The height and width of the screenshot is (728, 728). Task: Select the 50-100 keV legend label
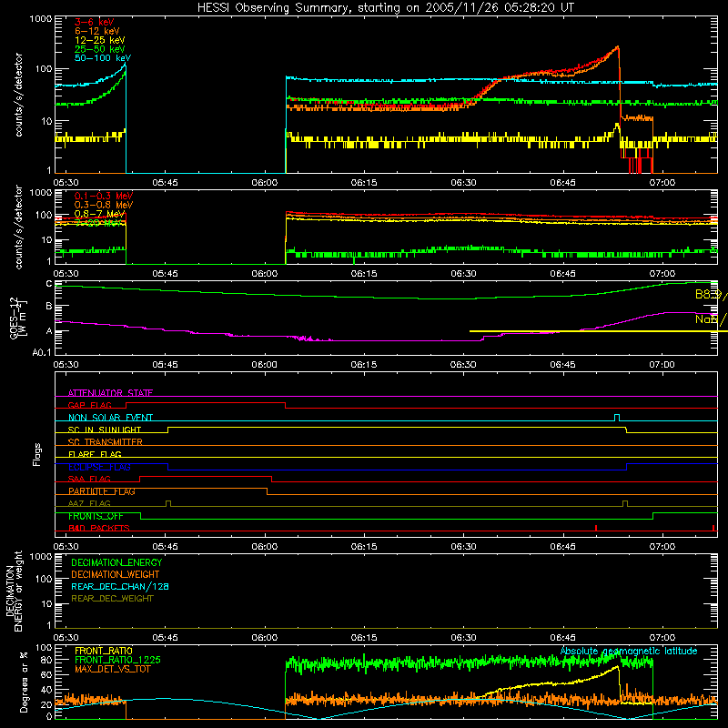coord(103,58)
